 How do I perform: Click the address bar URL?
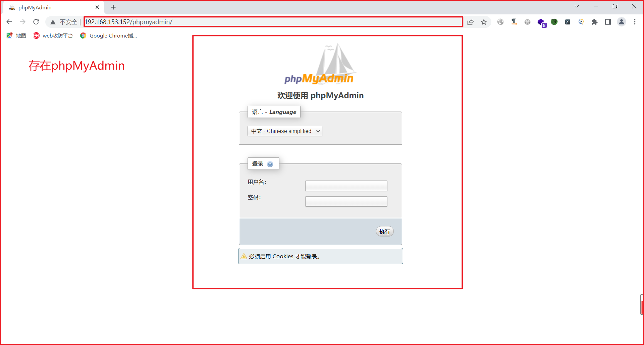[x=128, y=22]
